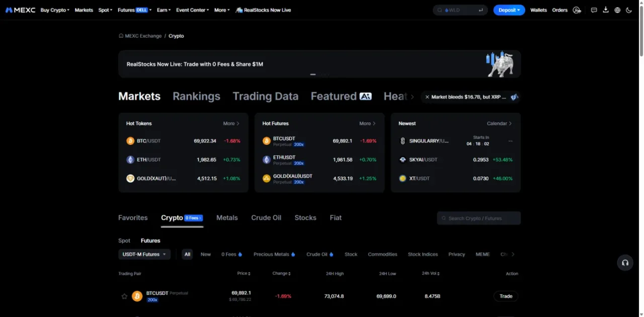Click the GOLD(XAU)USDT futures icon
This screenshot has height=317, width=644.
(267, 178)
